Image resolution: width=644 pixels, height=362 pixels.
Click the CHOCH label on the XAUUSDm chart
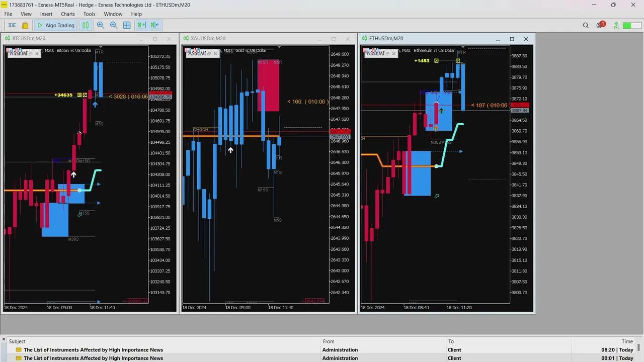[201, 130]
